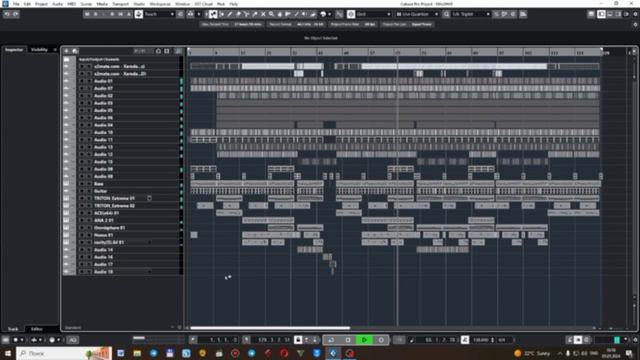This screenshot has width=640, height=360.
Task: Open the File menu
Action: (16, 4)
